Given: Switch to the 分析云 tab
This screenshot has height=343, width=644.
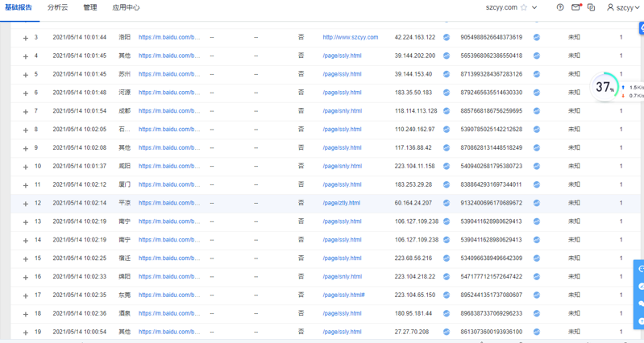Looking at the screenshot, I should point(57,7).
